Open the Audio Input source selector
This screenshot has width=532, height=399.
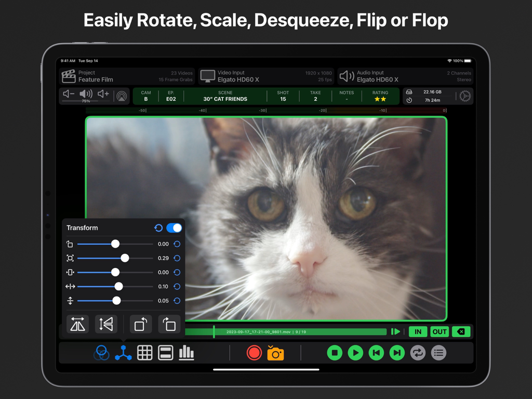(x=405, y=76)
